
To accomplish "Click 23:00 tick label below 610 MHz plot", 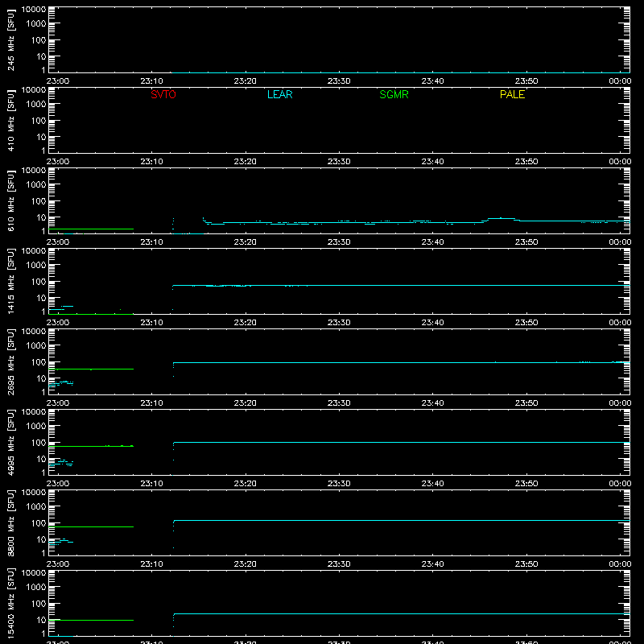I will click(x=58, y=242).
